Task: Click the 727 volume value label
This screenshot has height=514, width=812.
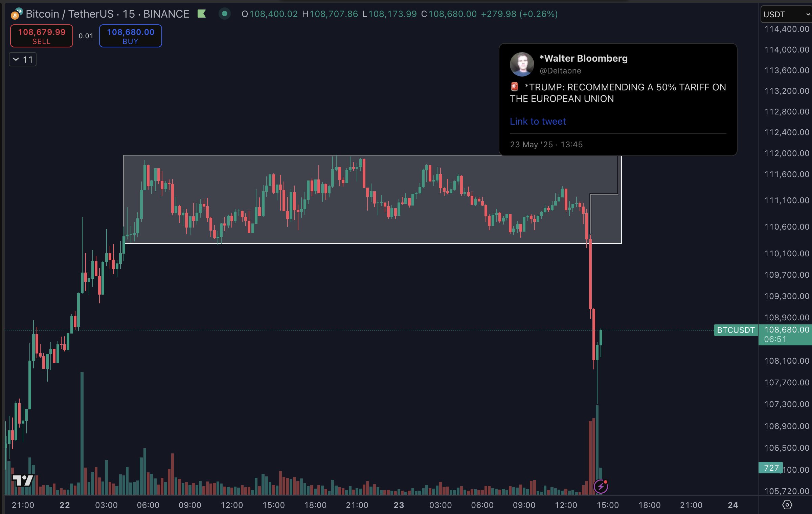Action: [771, 468]
